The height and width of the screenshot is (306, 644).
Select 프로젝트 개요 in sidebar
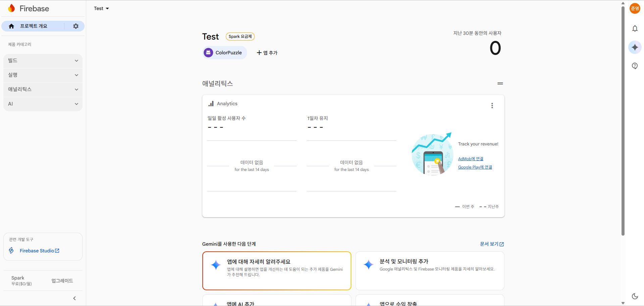click(33, 26)
